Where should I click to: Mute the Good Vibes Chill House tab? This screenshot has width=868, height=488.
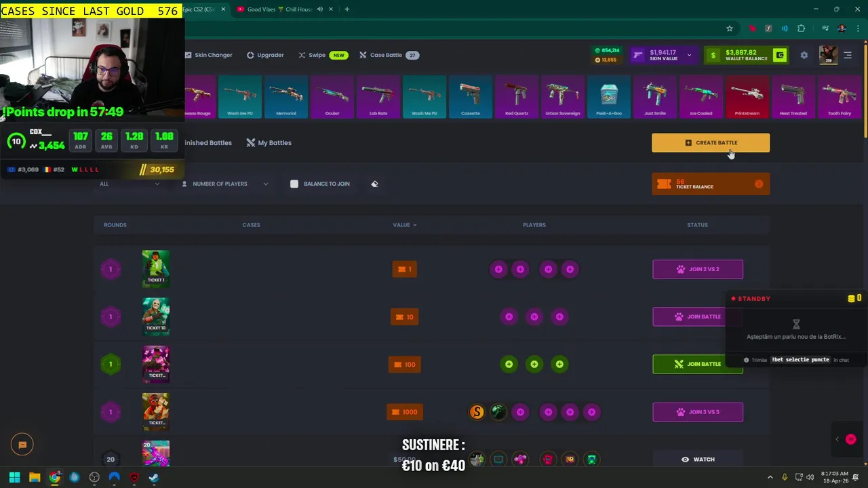click(320, 9)
